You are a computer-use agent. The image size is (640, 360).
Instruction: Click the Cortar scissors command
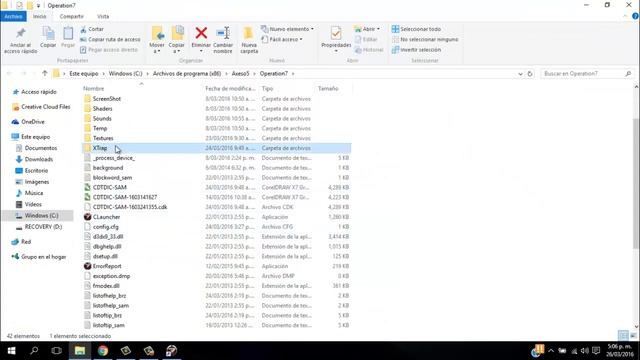pyautogui.click(x=92, y=29)
